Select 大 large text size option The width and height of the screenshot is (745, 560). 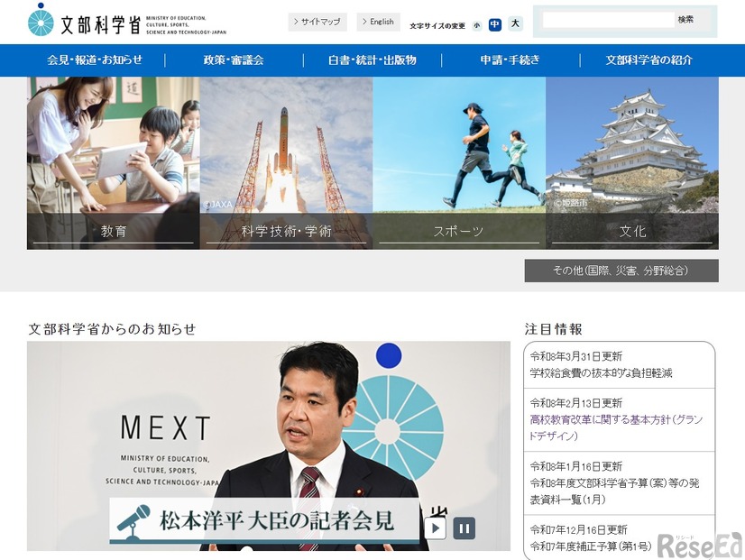coord(514,24)
